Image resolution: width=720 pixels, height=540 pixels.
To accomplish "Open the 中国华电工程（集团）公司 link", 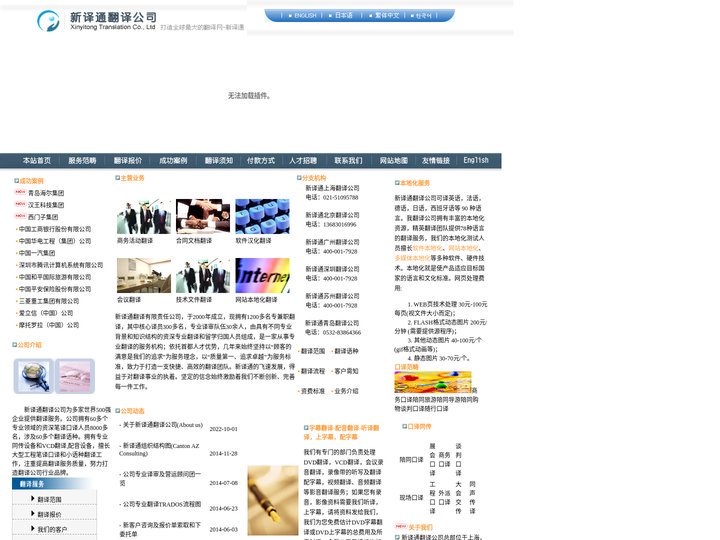I will coord(55,241).
